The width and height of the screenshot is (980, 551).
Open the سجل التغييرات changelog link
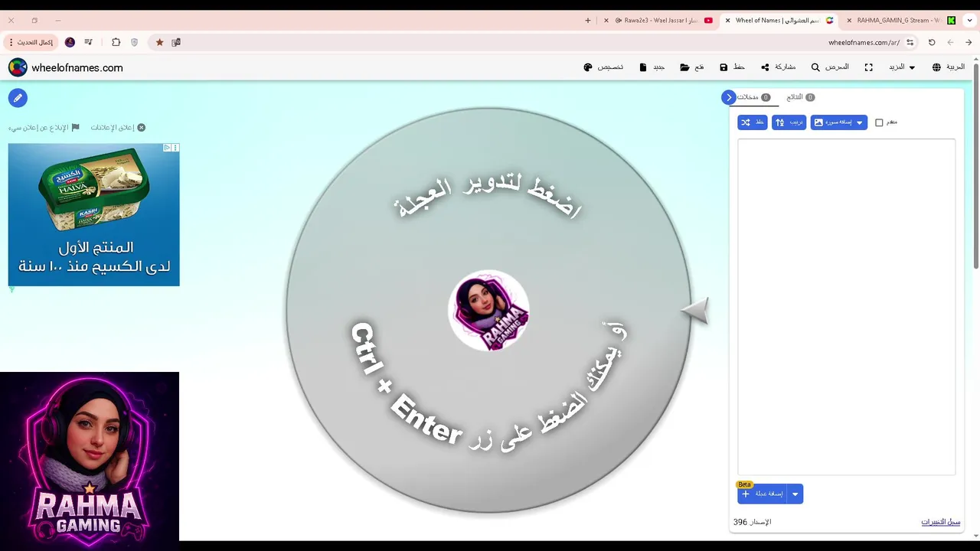(940, 522)
